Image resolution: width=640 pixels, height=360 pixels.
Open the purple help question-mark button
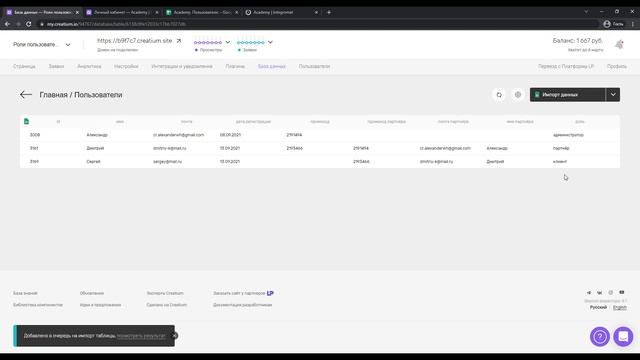point(600,337)
